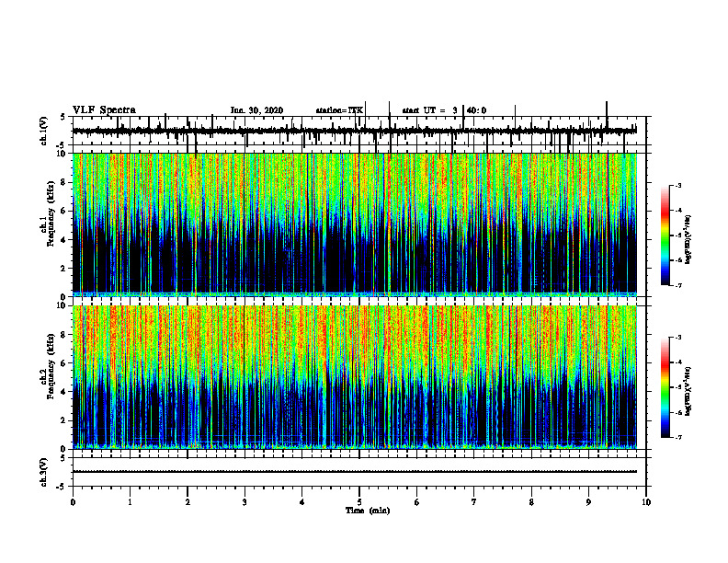Screen dimensions: 728x563
Task: Click the time axis tick label "8"
Action: [531, 502]
